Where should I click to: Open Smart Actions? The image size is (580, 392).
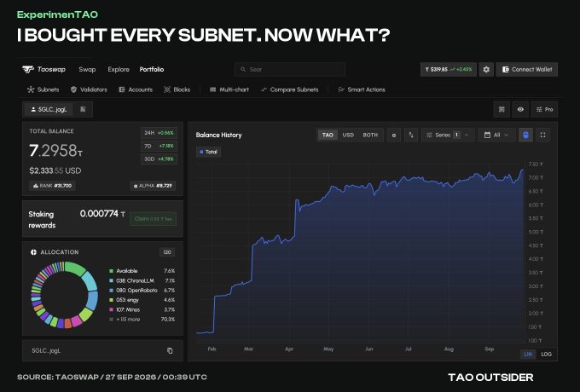[362, 89]
